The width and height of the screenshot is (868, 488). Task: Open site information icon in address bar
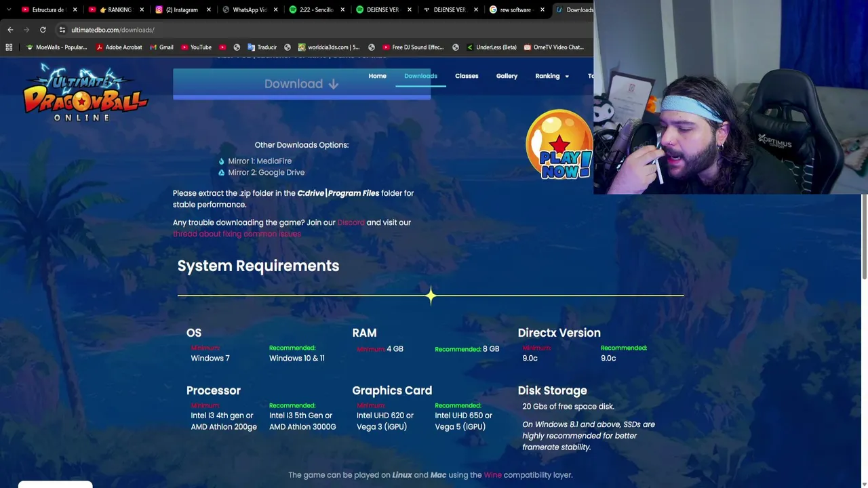(x=62, y=30)
